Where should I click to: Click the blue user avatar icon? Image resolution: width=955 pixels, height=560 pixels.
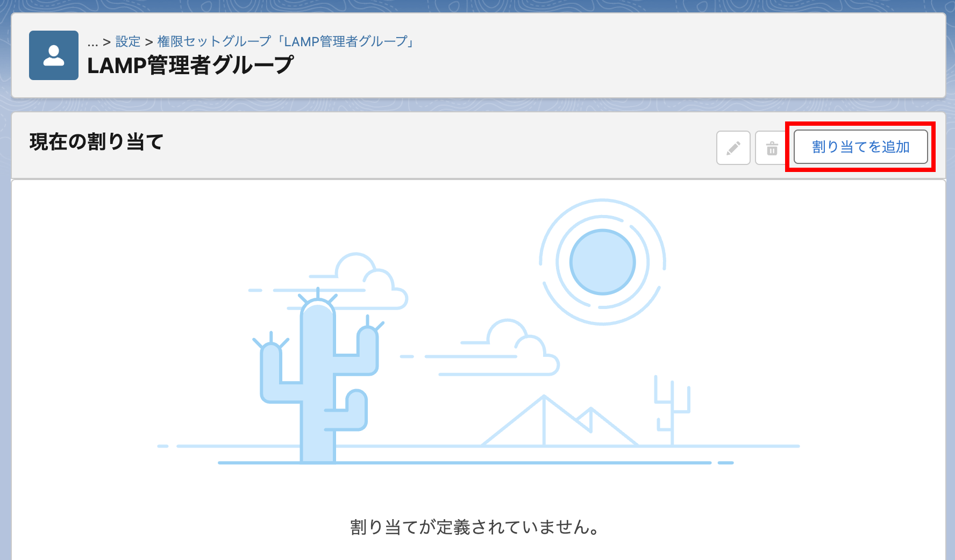(x=54, y=55)
